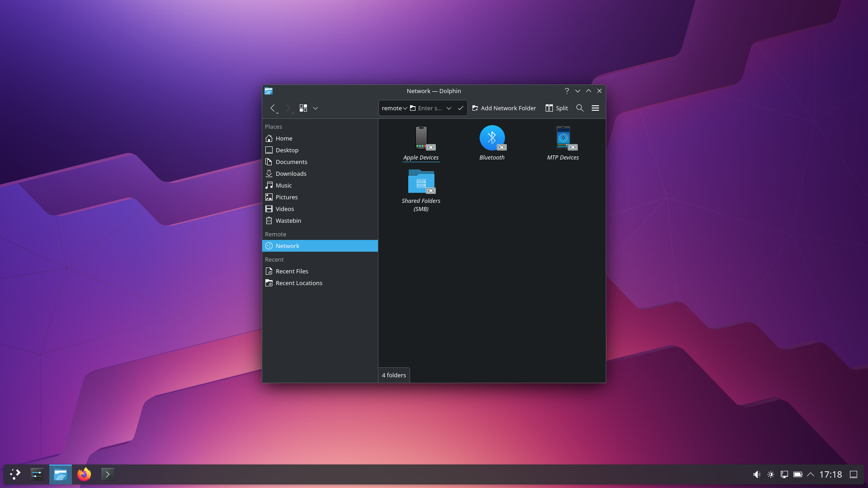Screen dimensions: 868x488
Task: Open brightness tray icon
Action: pos(771,474)
